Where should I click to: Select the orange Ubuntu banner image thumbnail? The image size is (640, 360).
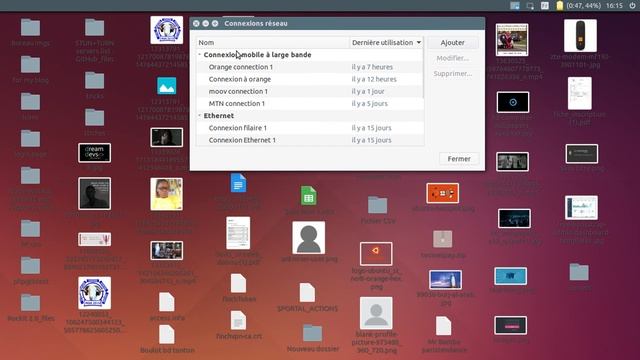pyautogui.click(x=442, y=193)
